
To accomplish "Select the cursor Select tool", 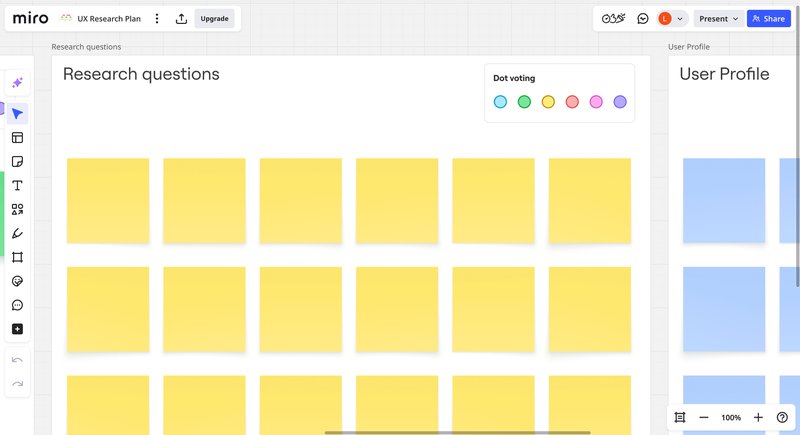I will click(17, 113).
